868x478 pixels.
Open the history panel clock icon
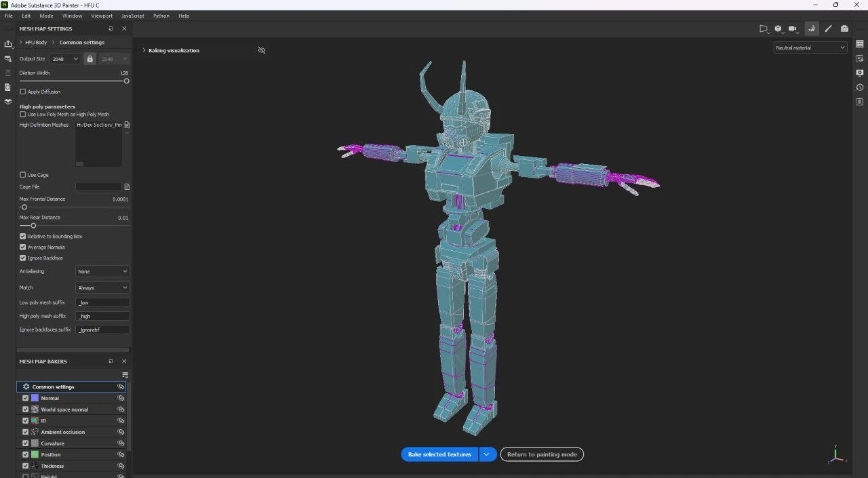pos(860,87)
